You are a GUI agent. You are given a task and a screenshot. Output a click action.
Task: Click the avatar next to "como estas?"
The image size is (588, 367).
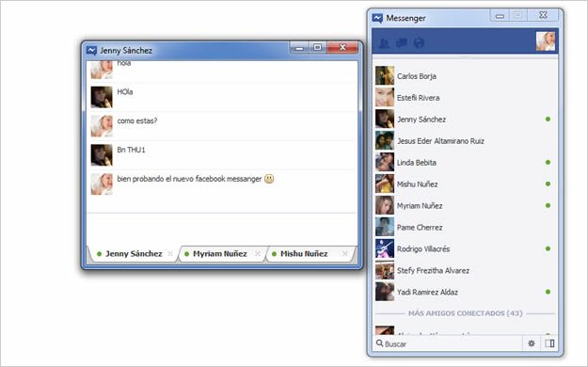(102, 126)
